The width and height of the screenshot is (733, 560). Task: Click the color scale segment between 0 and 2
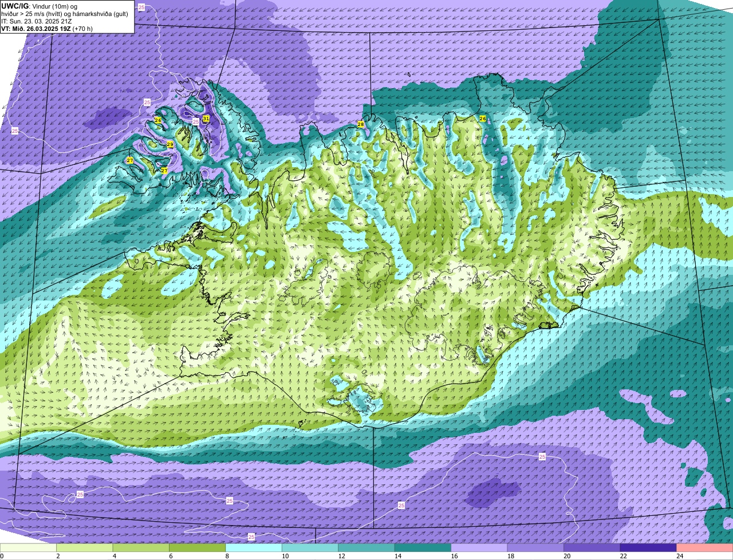pos(28,547)
